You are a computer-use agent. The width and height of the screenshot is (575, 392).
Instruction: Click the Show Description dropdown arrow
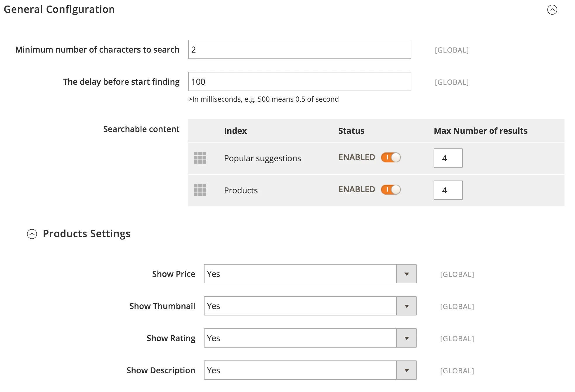coord(406,370)
